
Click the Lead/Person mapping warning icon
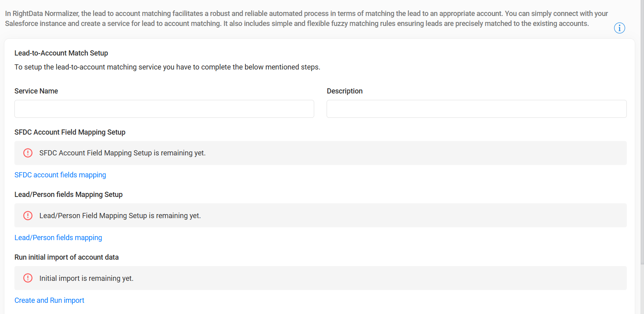coord(28,216)
